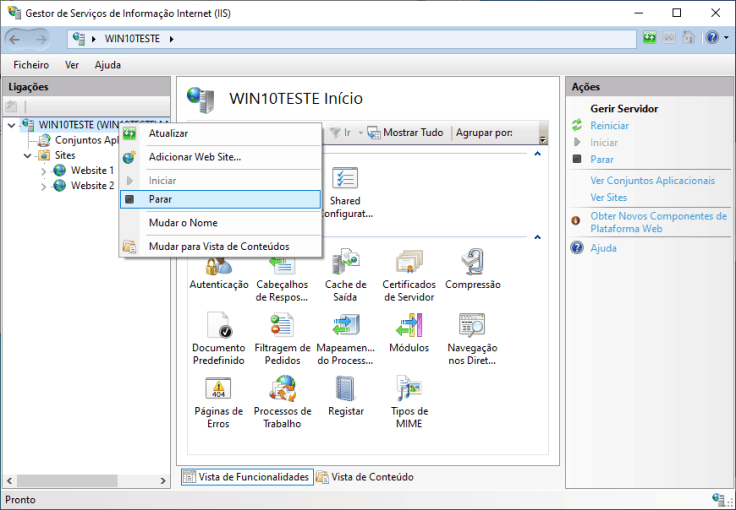
Task: Open the Módulos feature icon
Action: [x=408, y=330]
